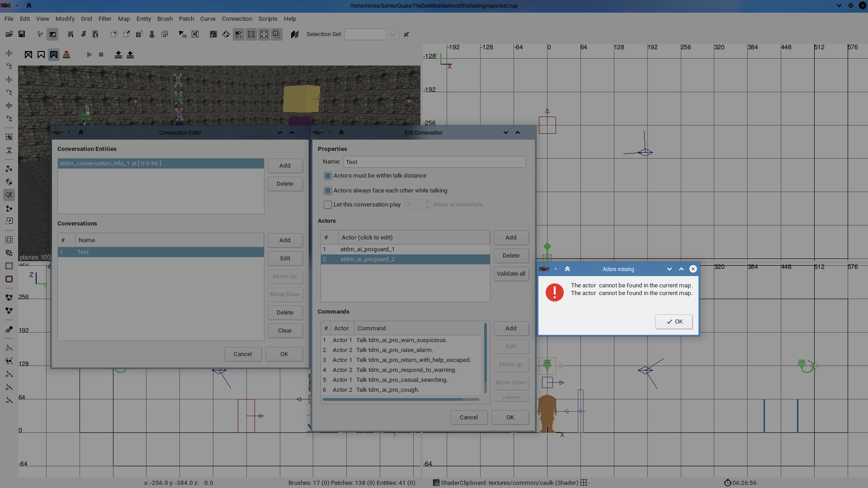Click the move floor down icon
Image resolution: width=868 pixels, height=488 pixels.
tap(118, 55)
